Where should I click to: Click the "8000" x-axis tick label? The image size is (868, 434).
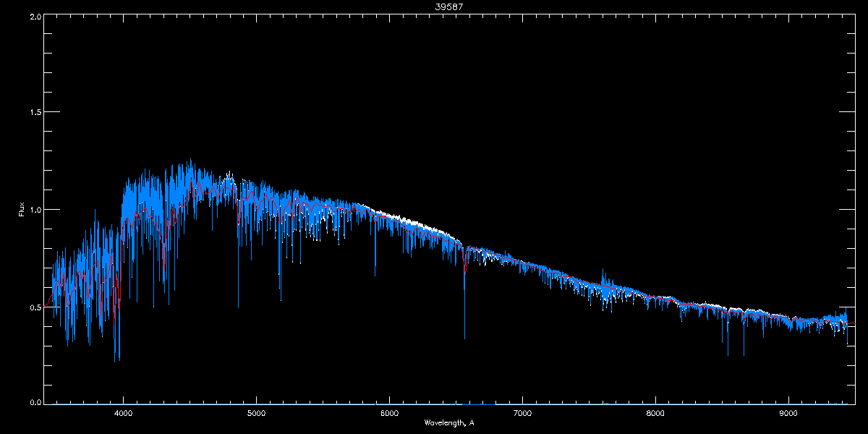pos(655,414)
